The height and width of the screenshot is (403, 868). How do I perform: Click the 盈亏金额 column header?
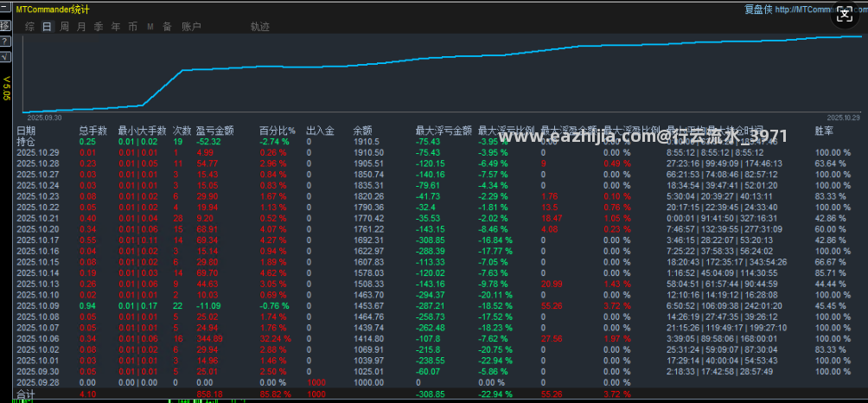click(x=214, y=131)
